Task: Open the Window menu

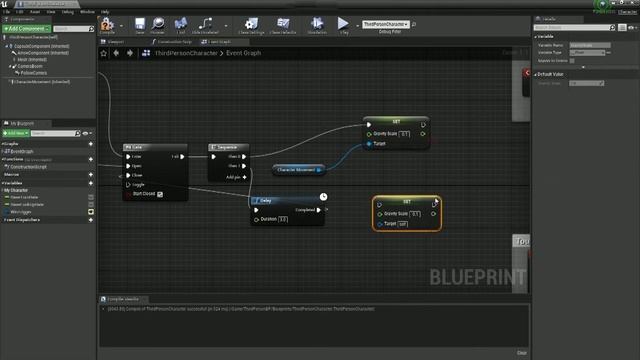Action: [x=87, y=12]
